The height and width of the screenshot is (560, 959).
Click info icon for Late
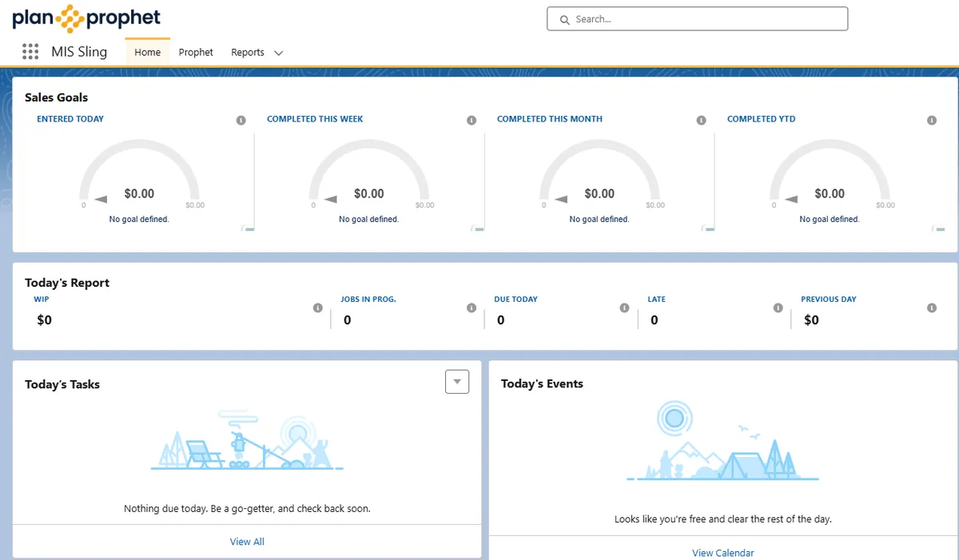pos(778,308)
